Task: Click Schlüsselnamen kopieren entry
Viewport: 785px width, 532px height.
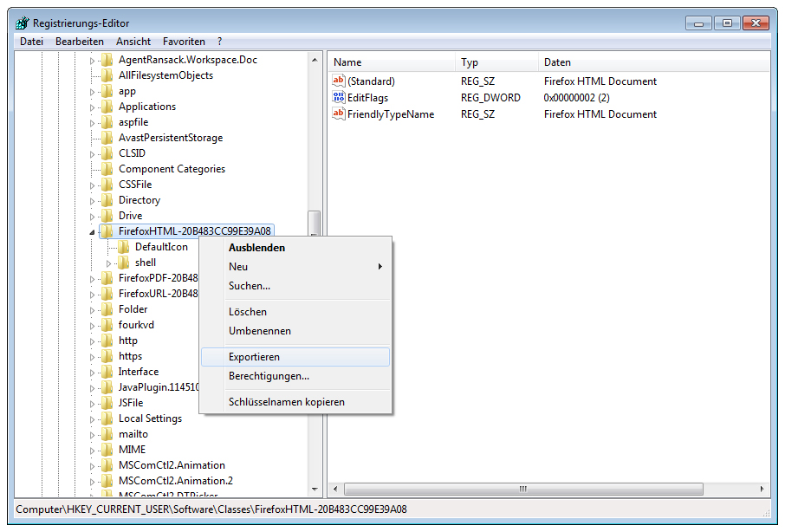Action: tap(286, 402)
